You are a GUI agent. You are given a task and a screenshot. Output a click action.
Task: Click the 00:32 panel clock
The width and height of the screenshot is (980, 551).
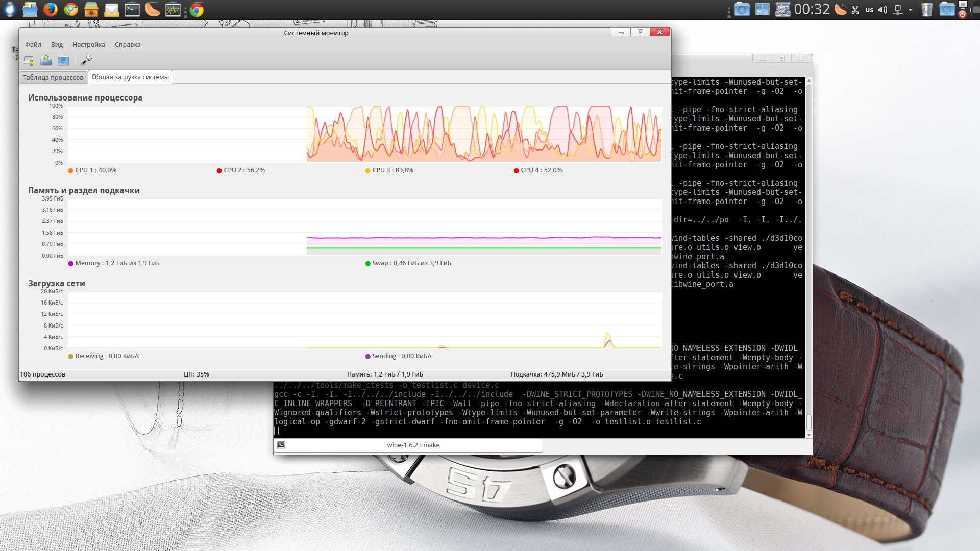pyautogui.click(x=812, y=10)
